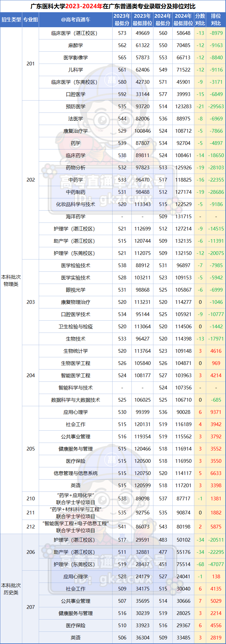
Task: Select rank difference value -47077
Action: tap(216, 565)
